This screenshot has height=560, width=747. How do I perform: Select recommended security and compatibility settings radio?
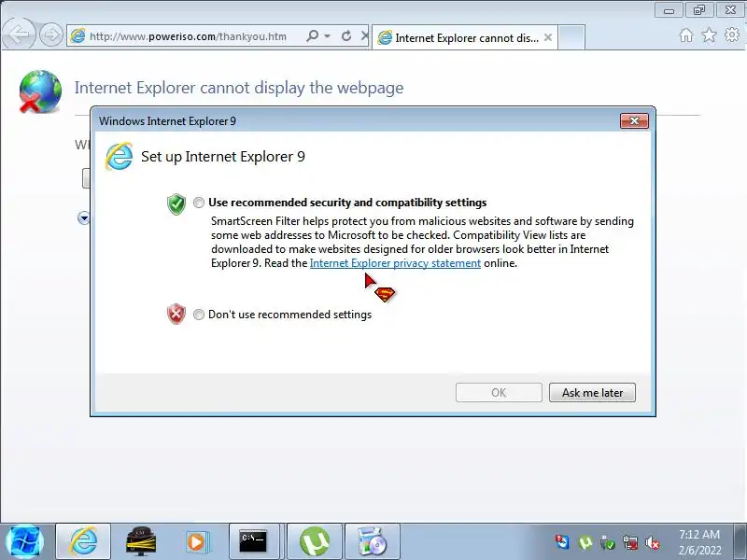[199, 203]
